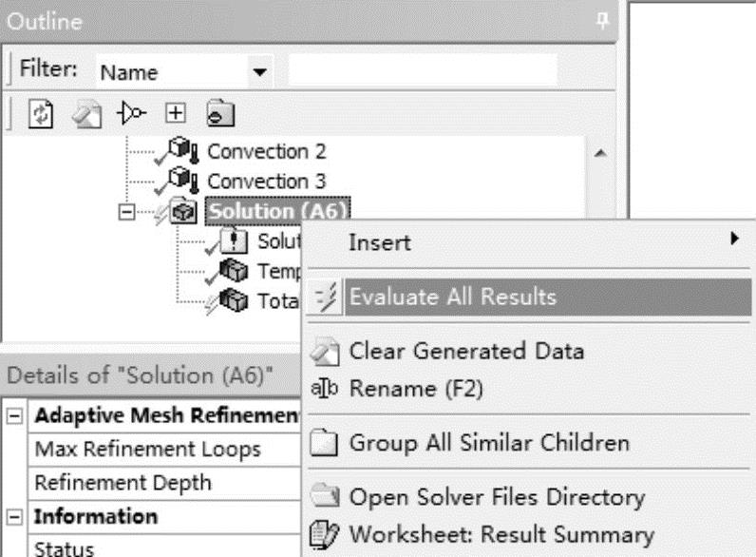Click the filter text input field

point(423,70)
